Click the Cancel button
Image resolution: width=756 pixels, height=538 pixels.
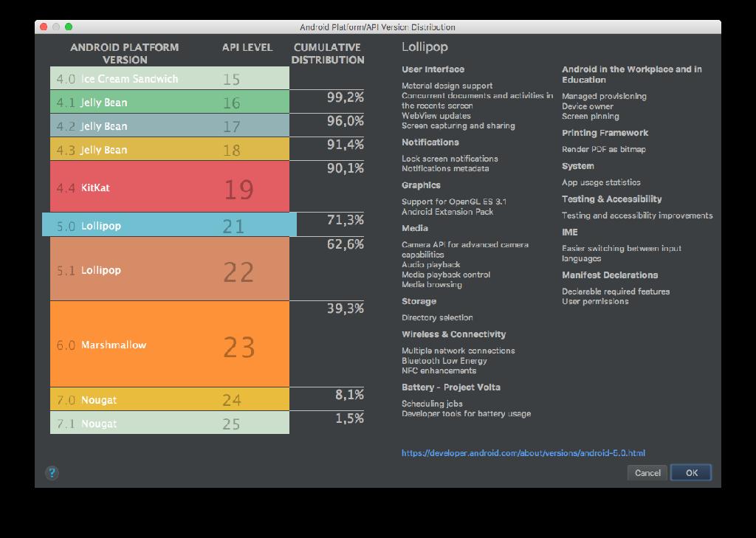coord(647,473)
